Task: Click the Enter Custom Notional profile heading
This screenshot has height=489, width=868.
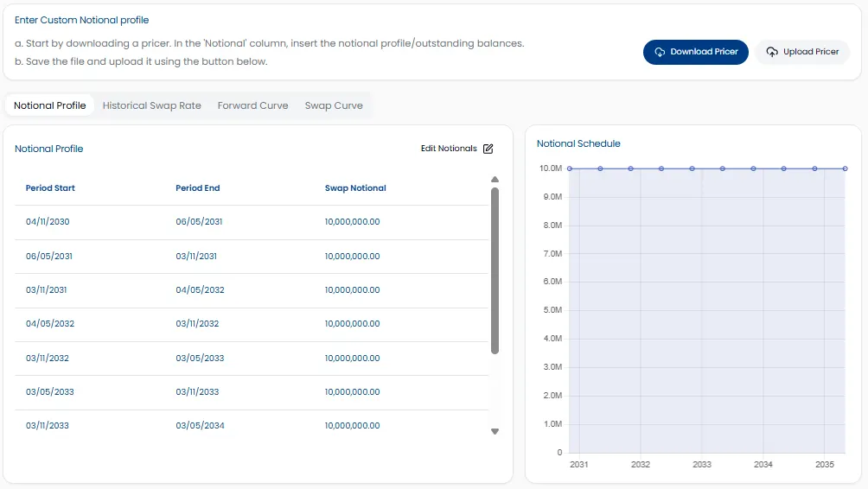Action: [x=82, y=20]
